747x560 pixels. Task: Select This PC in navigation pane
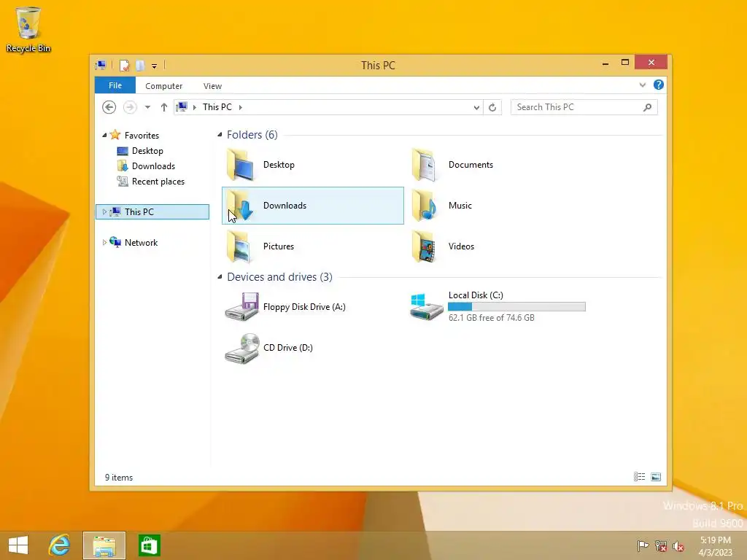tap(152, 212)
